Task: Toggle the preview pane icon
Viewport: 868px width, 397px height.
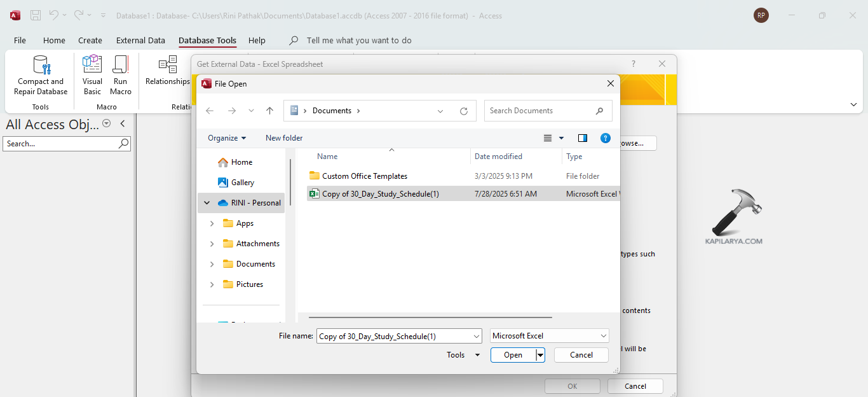Action: click(583, 138)
